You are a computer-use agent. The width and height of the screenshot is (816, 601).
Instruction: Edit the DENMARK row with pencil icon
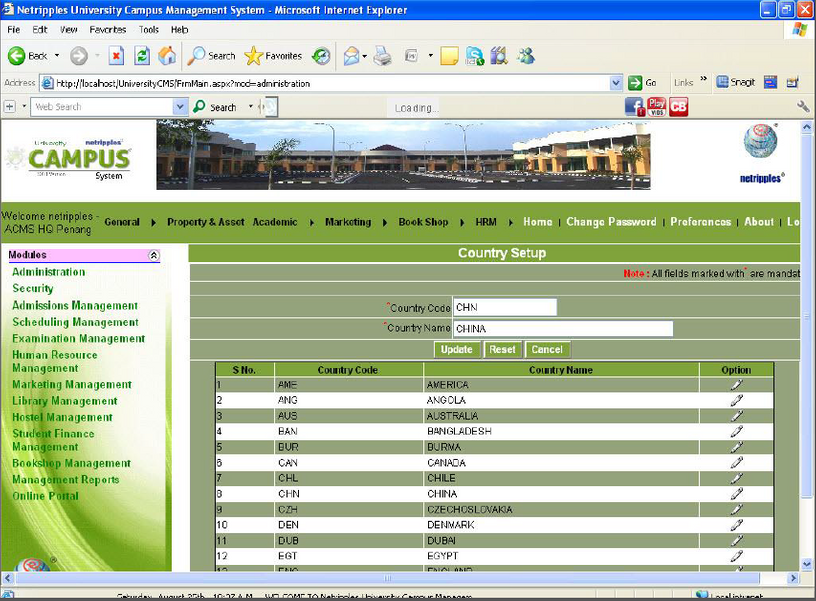[x=736, y=525]
